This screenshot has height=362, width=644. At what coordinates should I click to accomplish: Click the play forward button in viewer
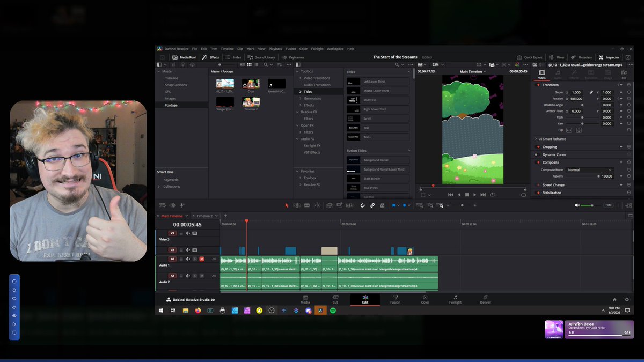[x=475, y=195]
